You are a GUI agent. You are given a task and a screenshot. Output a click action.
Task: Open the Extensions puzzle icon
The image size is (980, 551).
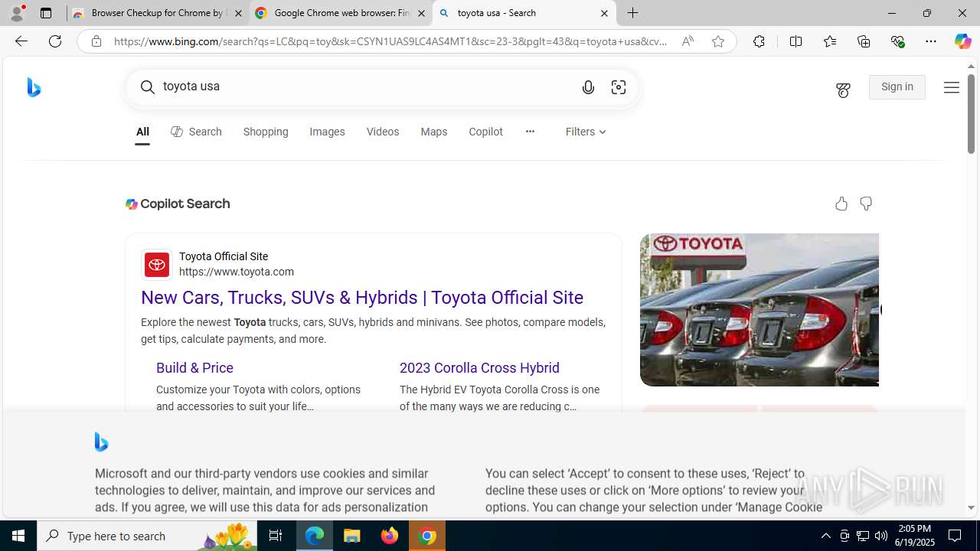tap(759, 41)
